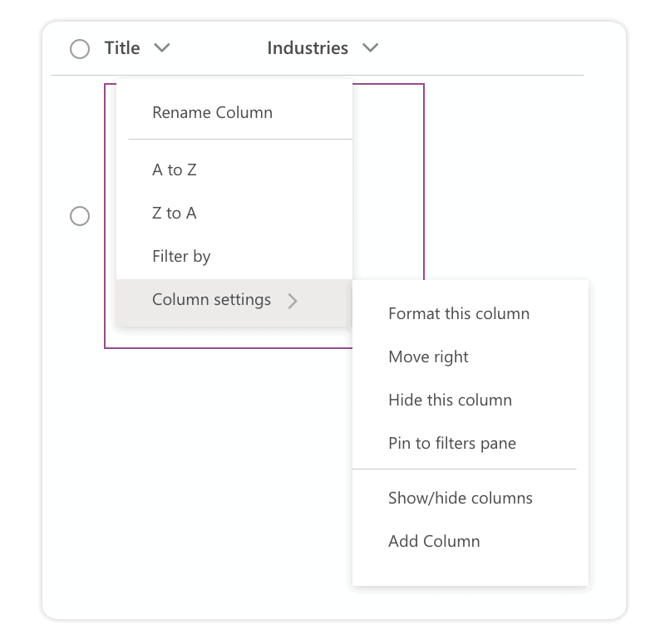
Task: Sort column Z to A
Action: pos(175,213)
